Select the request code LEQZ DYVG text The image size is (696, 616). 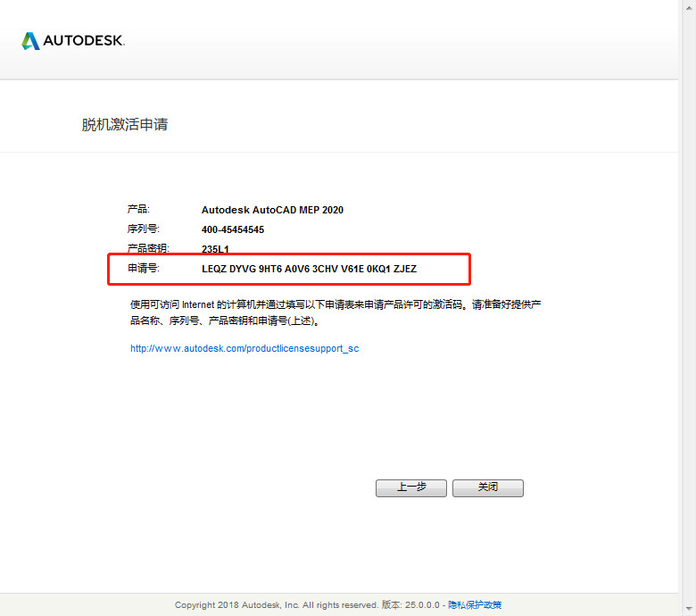[309, 269]
